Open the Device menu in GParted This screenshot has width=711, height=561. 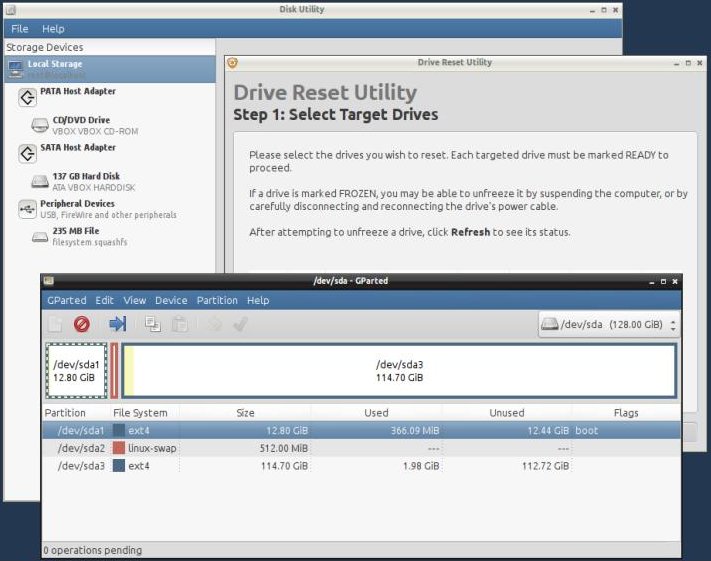coord(171,300)
